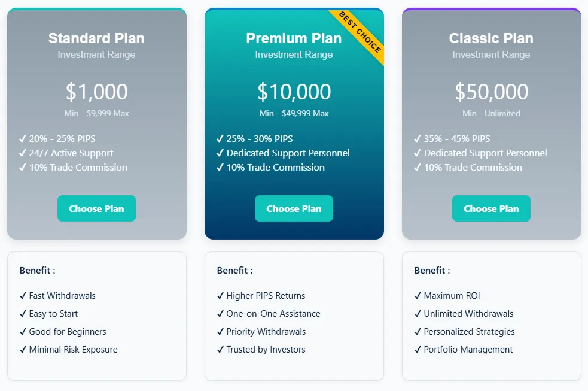
Task: Click the Classic Plan title
Action: pos(491,38)
